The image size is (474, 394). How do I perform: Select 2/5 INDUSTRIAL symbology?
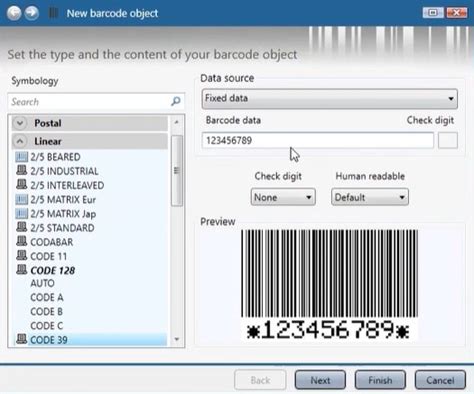(64, 171)
